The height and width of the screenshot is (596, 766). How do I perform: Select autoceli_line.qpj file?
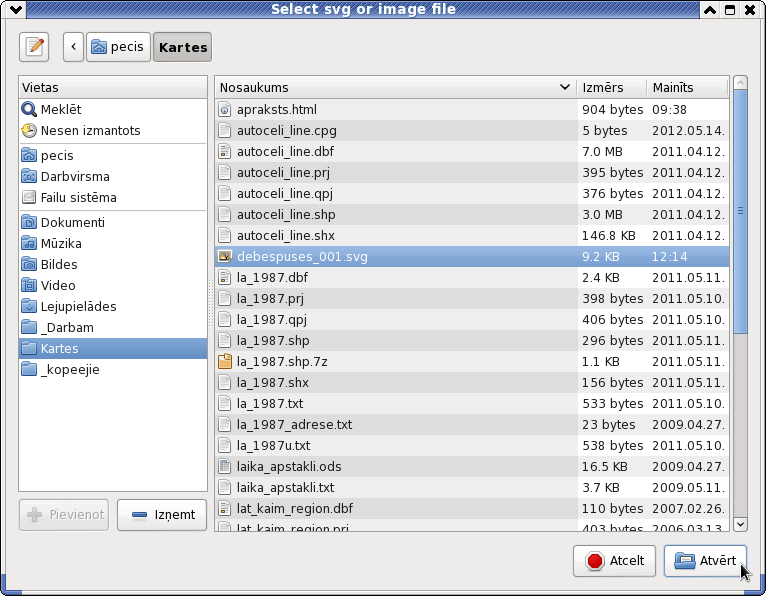pyautogui.click(x=472, y=193)
